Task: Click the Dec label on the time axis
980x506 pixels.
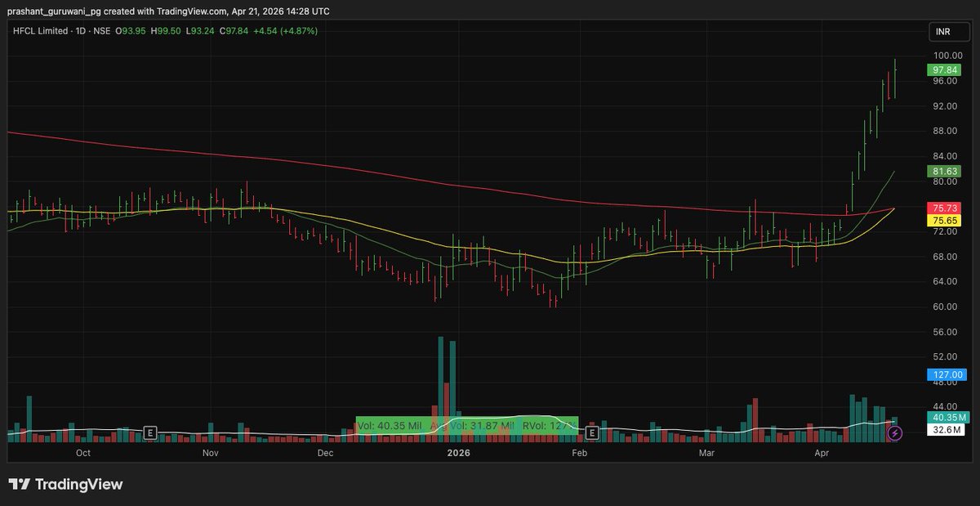Action: (325, 452)
